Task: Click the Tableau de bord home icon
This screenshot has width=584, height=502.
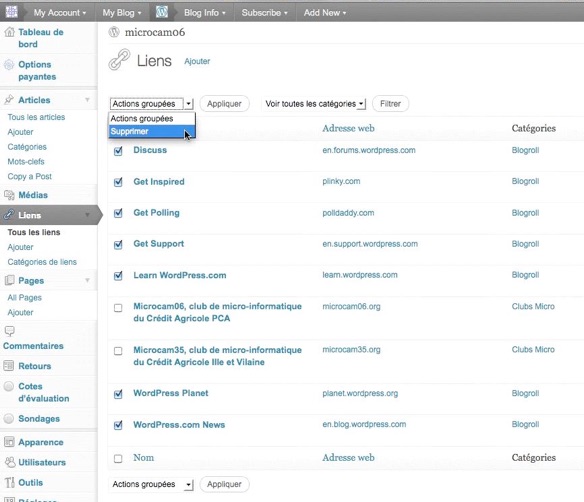Action: 9,32
